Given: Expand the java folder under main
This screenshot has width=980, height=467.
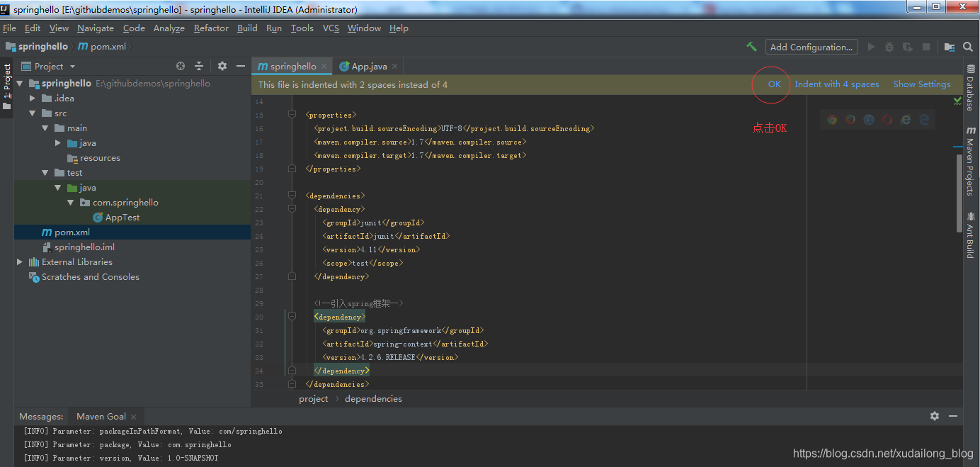Looking at the screenshot, I should pos(58,143).
